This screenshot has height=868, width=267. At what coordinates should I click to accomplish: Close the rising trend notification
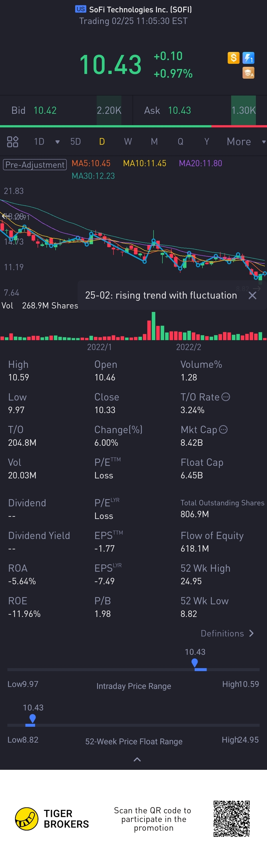252,296
